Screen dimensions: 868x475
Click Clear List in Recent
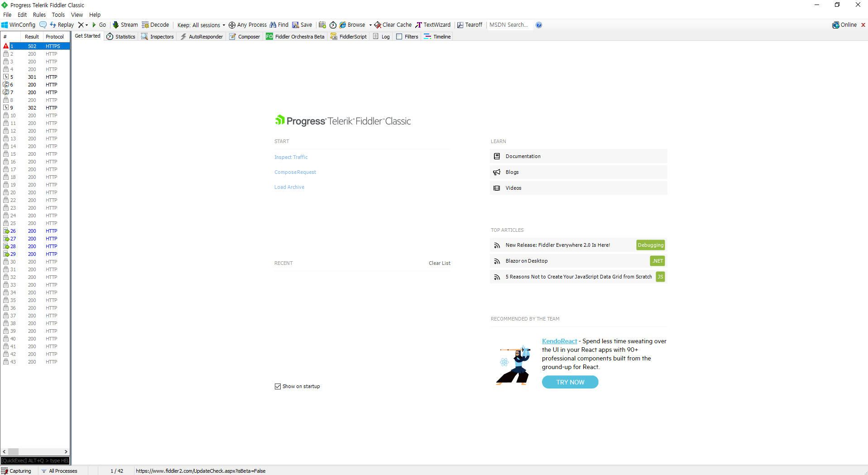pos(440,263)
